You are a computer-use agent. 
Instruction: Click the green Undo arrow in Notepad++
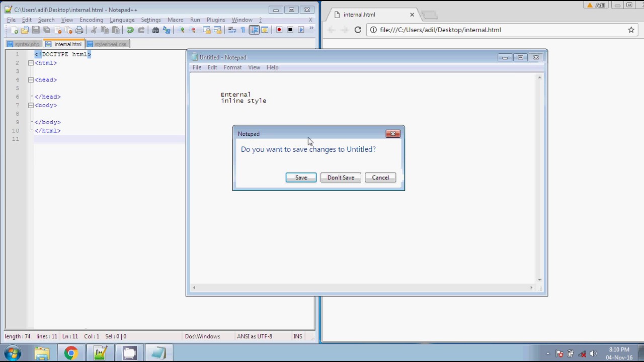pyautogui.click(x=130, y=30)
